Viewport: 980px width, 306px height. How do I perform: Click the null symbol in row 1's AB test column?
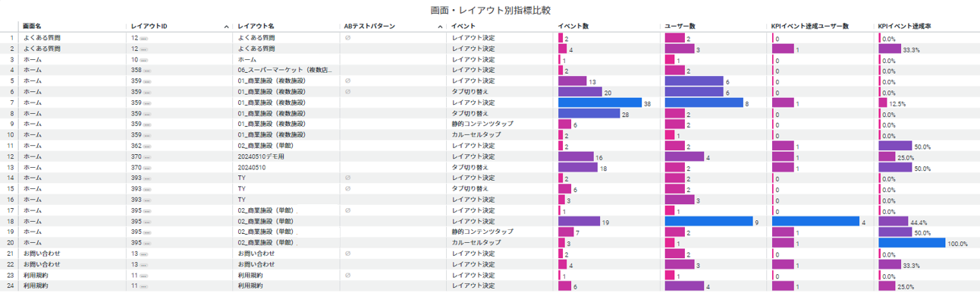[x=347, y=37]
